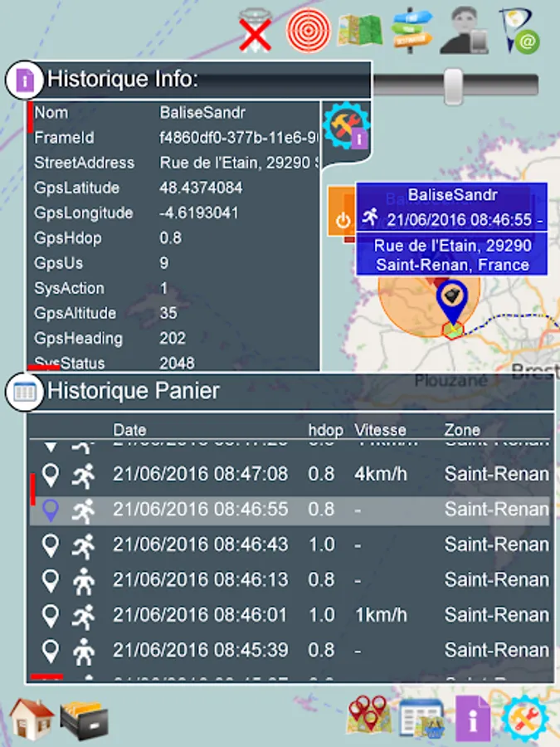Click the table with basket icon

pos(422,719)
